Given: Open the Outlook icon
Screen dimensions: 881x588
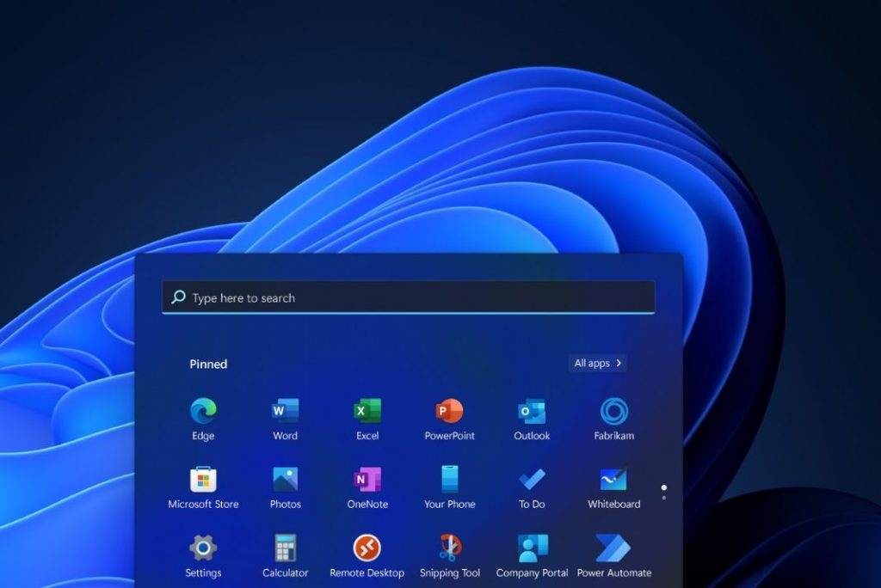Looking at the screenshot, I should pos(532,411).
